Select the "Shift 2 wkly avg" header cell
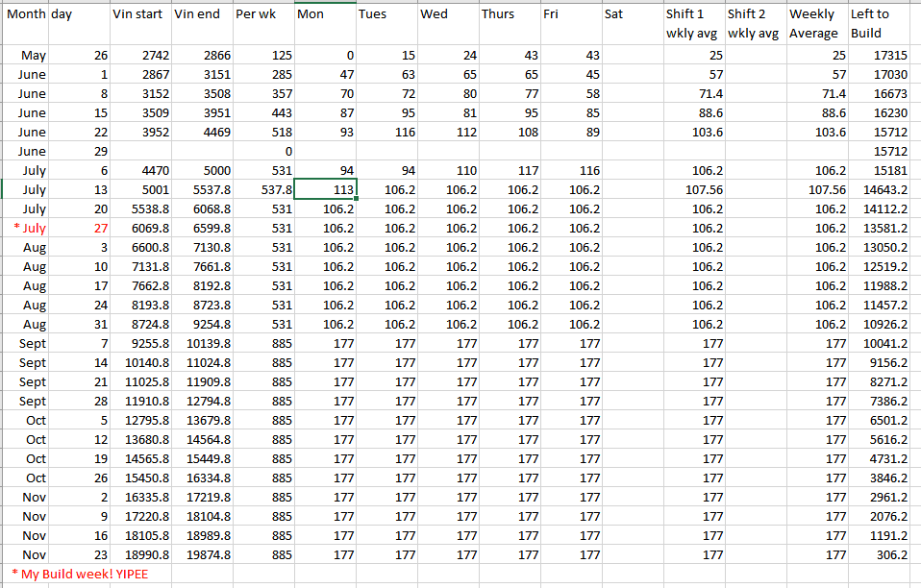 tap(754, 23)
